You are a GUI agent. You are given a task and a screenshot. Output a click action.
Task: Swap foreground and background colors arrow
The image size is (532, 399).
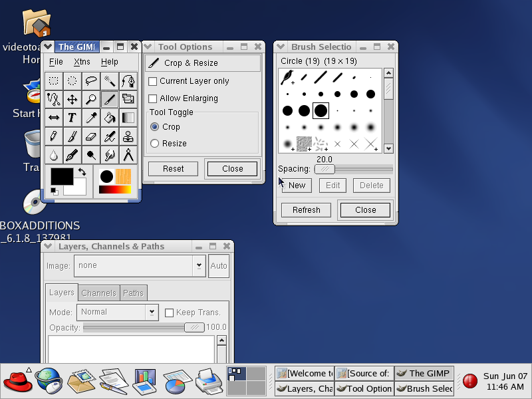coord(82,172)
